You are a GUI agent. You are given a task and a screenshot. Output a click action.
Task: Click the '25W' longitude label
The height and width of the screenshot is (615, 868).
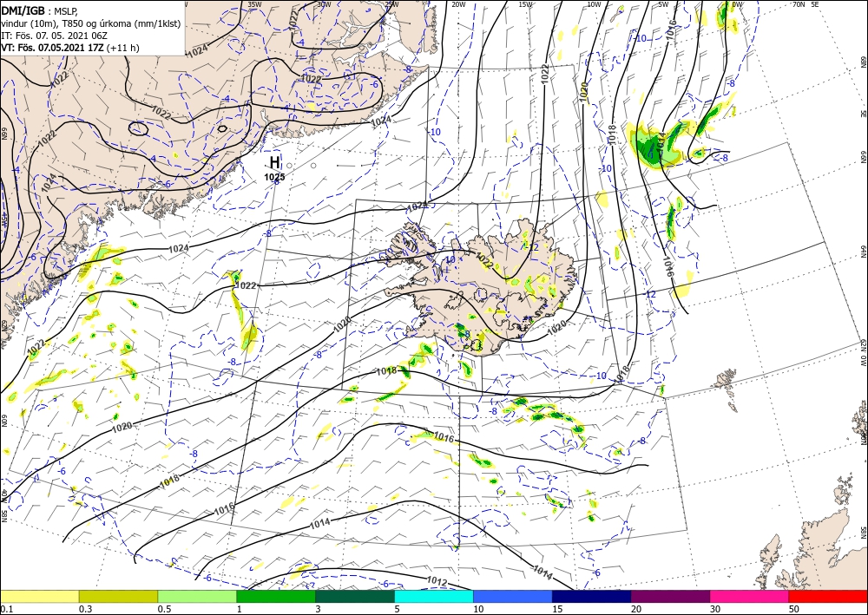click(391, 4)
